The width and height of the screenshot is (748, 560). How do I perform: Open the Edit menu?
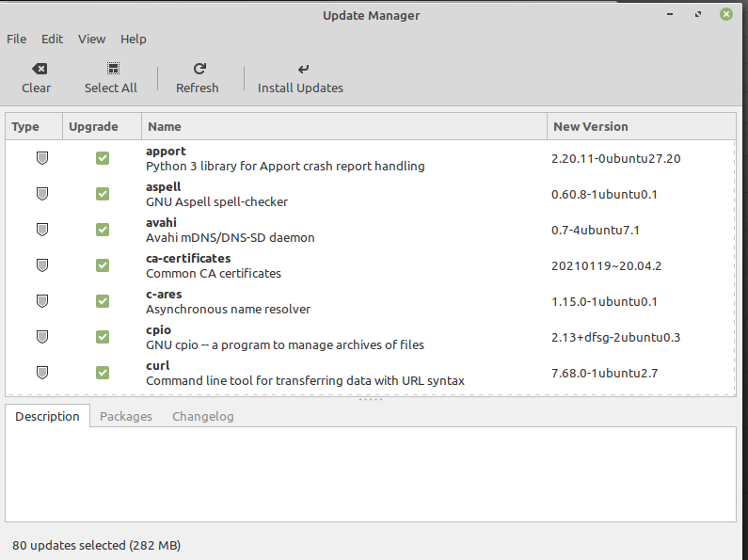(52, 39)
